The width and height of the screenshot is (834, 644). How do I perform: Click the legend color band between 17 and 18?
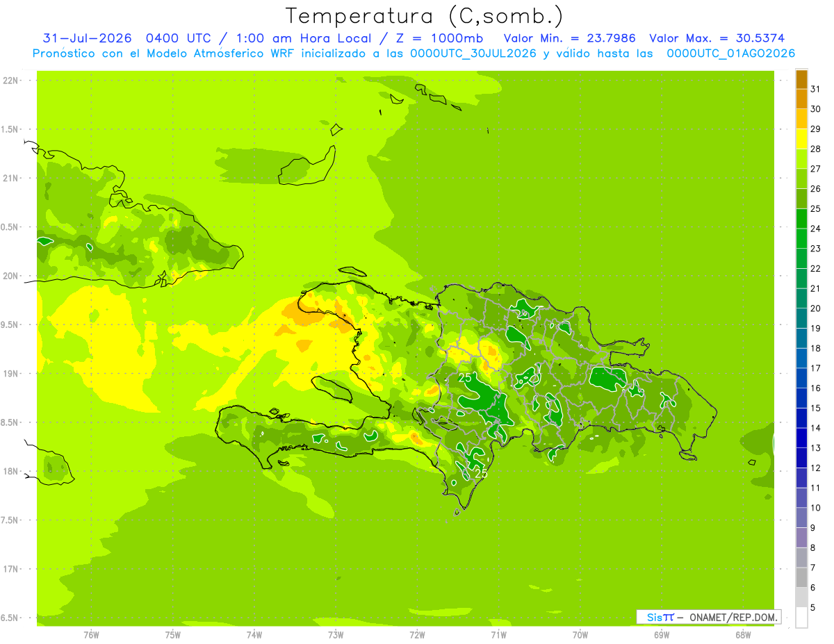click(801, 358)
